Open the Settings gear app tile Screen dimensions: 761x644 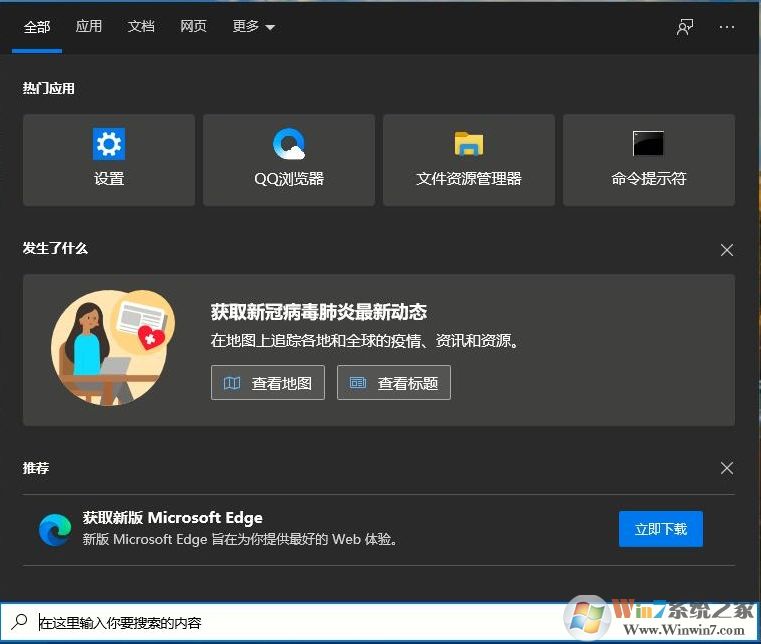pos(108,160)
